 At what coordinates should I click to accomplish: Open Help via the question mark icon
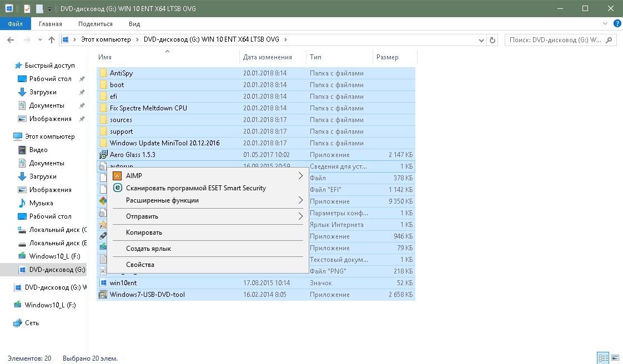617,23
